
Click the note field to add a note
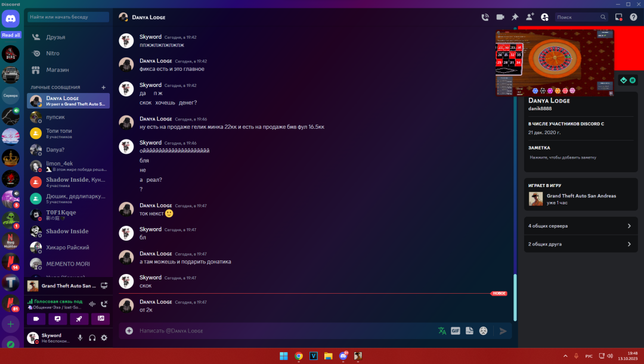coord(580,158)
